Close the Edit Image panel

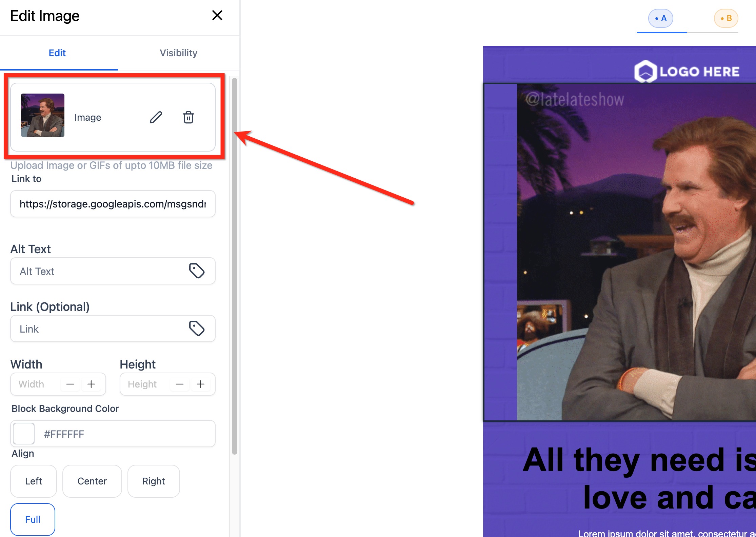[217, 15]
